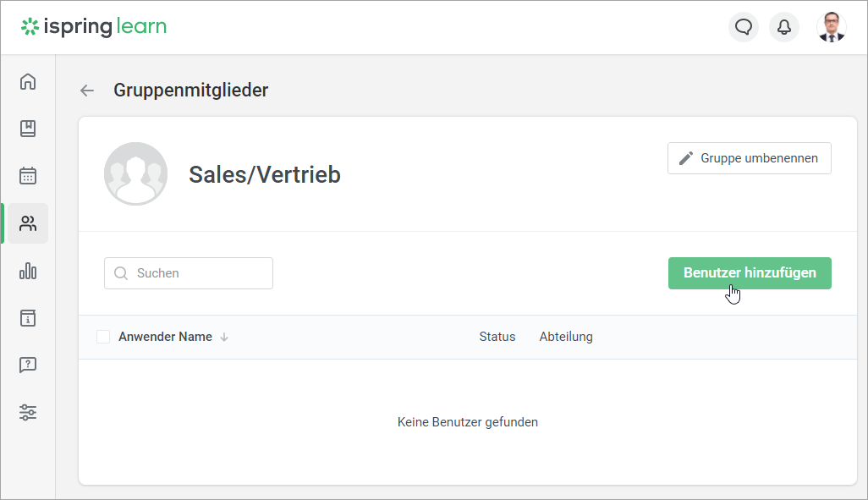
Task: Open the Home sidebar icon
Action: point(28,81)
